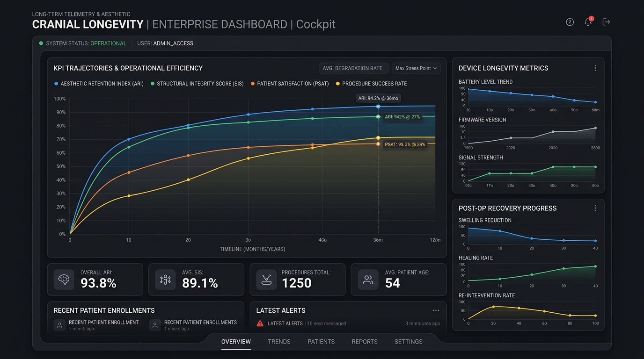Click the PSAT 93.2% tooltip marker

(378, 144)
